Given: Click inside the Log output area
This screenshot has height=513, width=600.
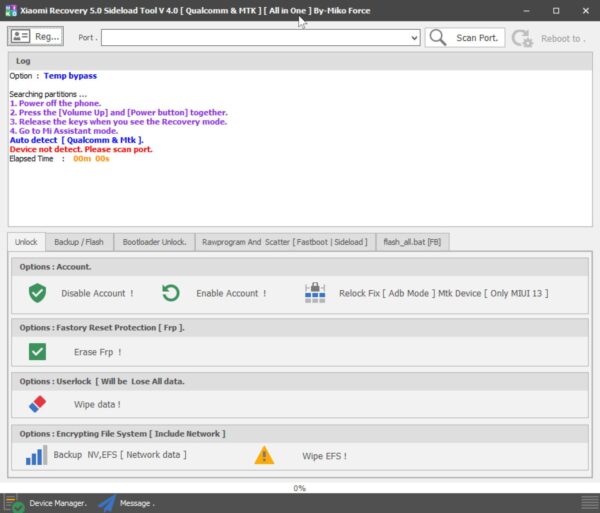Looking at the screenshot, I should coord(300,190).
